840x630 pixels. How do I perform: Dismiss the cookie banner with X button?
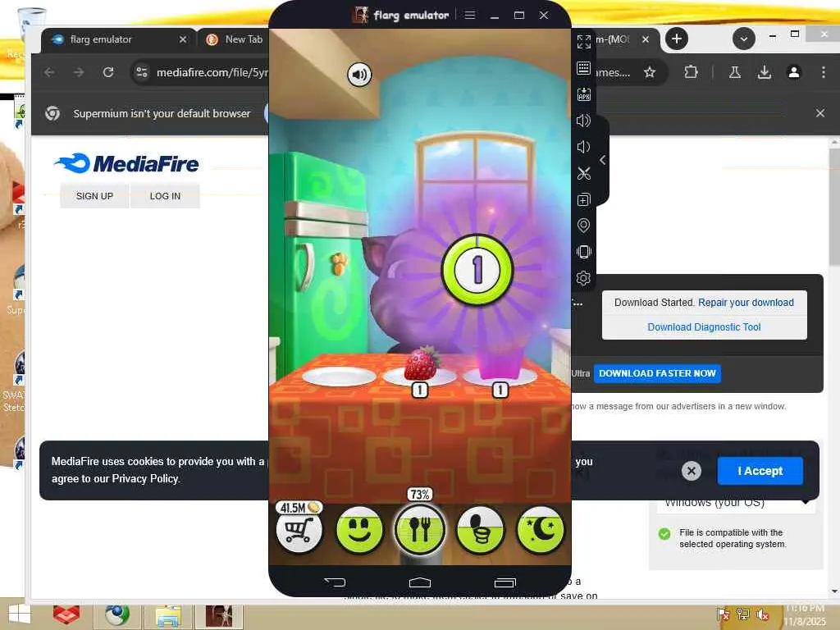(x=691, y=471)
